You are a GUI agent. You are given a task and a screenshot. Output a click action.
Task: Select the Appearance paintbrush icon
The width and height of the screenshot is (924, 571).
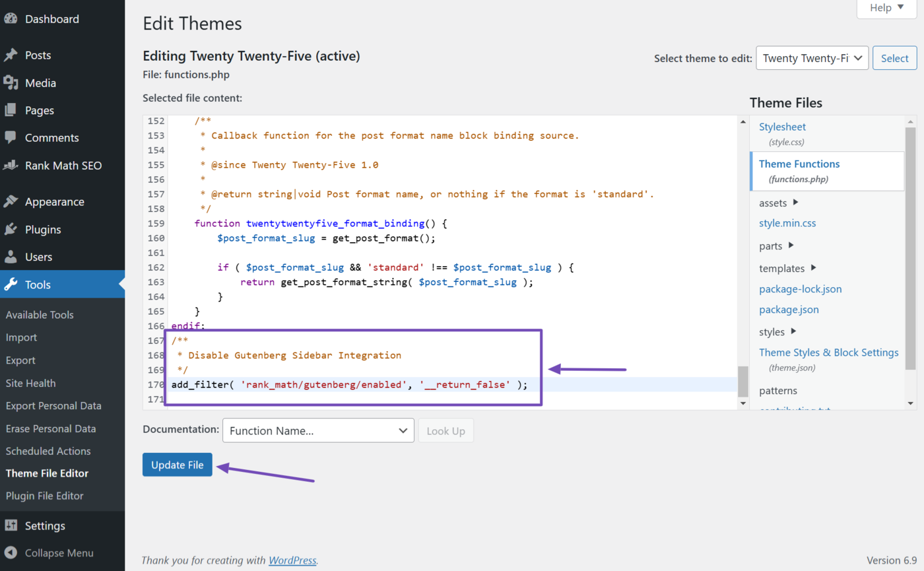[x=11, y=201]
